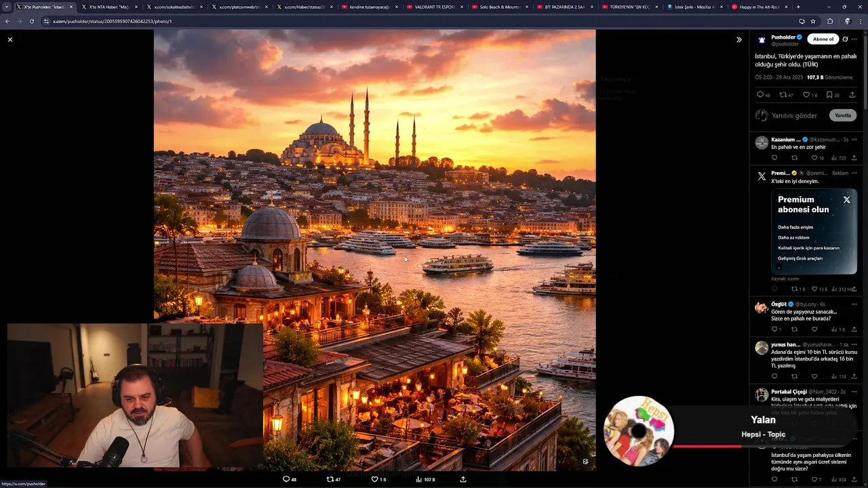The height and width of the screenshot is (488, 868).
Task: Click the Yanıtla reply button
Action: point(842,115)
